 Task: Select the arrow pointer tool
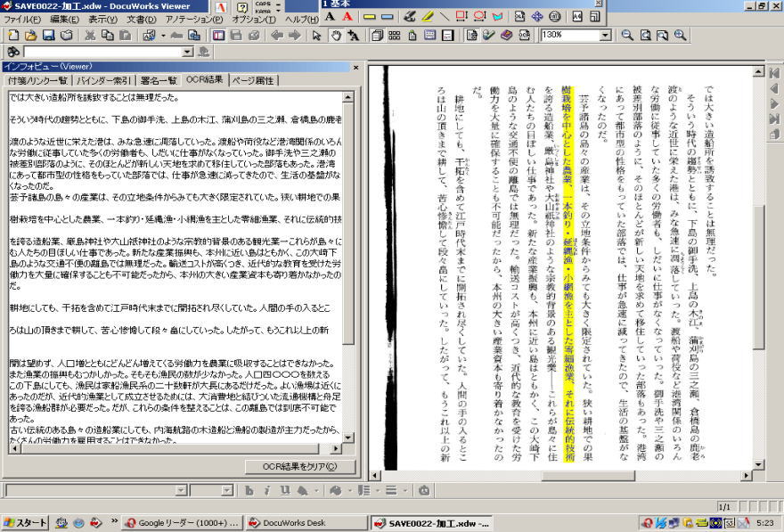pos(316,35)
